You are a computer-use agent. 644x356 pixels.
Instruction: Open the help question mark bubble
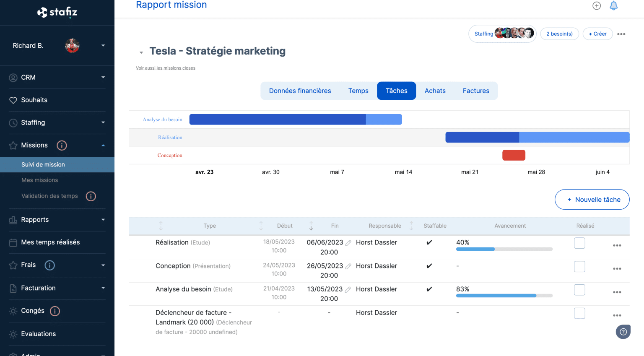(x=623, y=332)
